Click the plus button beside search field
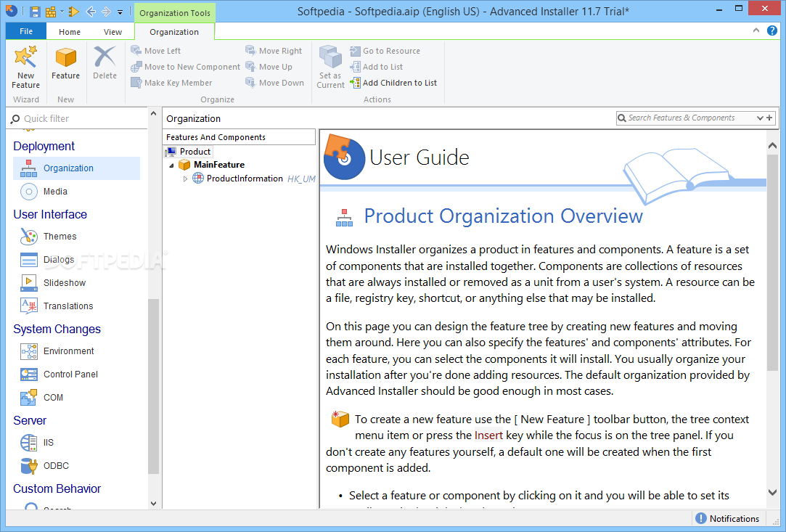 (769, 118)
